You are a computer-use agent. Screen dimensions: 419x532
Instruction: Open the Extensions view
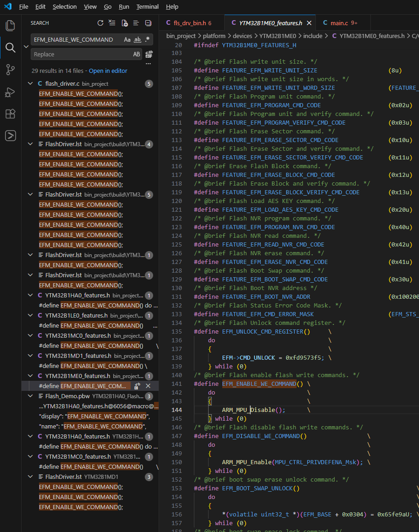10,114
